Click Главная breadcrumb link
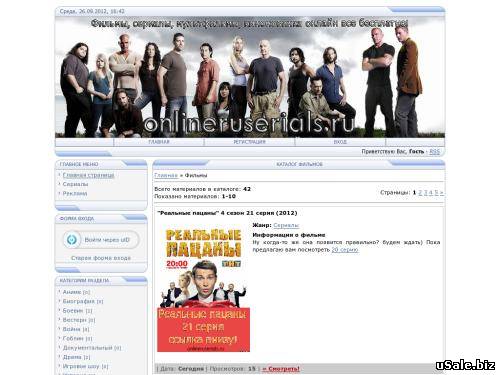The width and height of the screenshot is (500, 375). [x=166, y=175]
